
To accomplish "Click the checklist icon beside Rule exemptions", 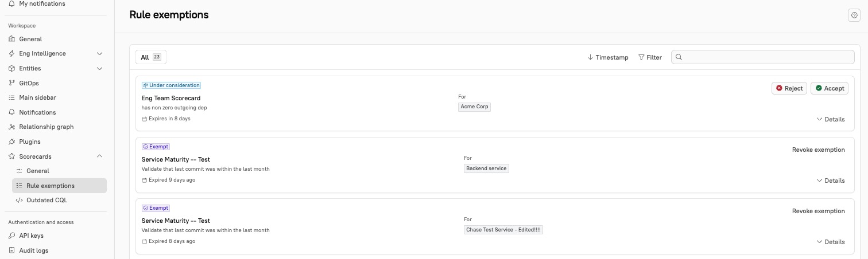I will [x=19, y=186].
